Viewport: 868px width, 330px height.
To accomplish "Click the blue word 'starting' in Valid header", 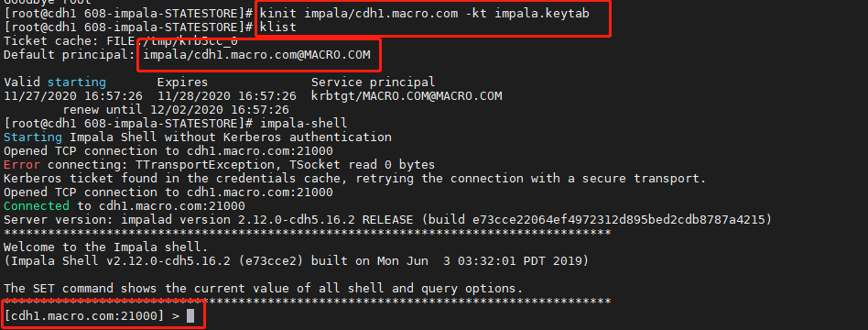I will pyautogui.click(x=76, y=82).
